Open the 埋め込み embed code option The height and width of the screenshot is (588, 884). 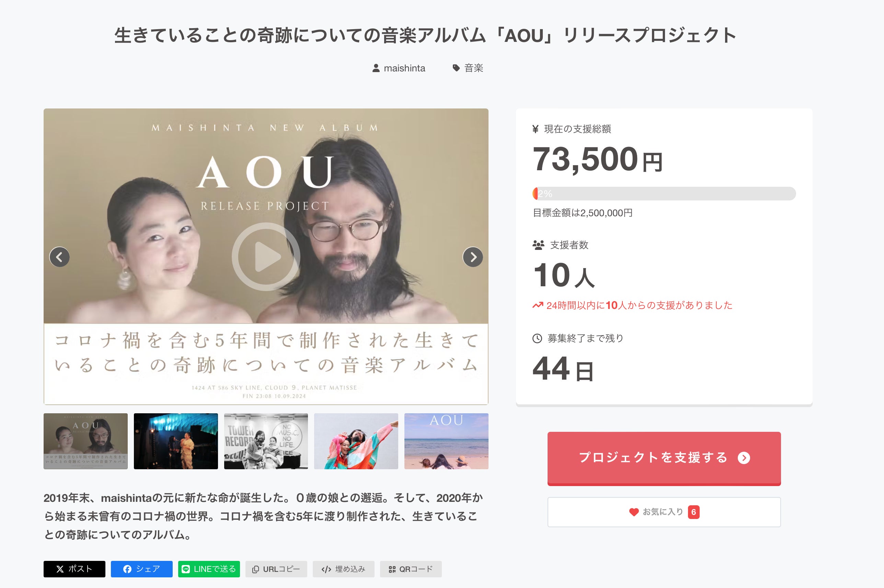pos(343,569)
